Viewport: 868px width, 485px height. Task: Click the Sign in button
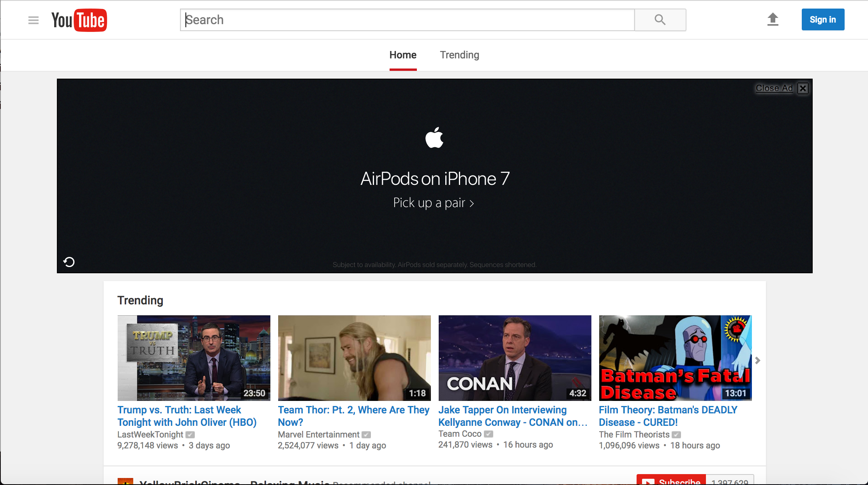(x=823, y=19)
